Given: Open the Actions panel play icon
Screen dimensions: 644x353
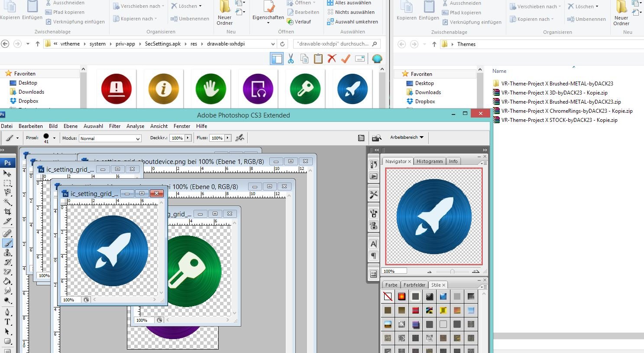Looking at the screenshot, I should pyautogui.click(x=373, y=176).
